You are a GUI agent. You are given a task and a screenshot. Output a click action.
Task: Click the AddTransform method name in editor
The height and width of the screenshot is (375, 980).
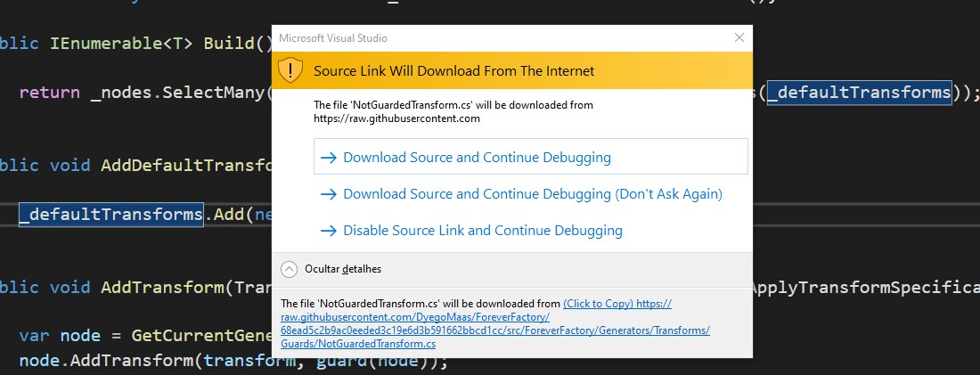pyautogui.click(x=162, y=288)
